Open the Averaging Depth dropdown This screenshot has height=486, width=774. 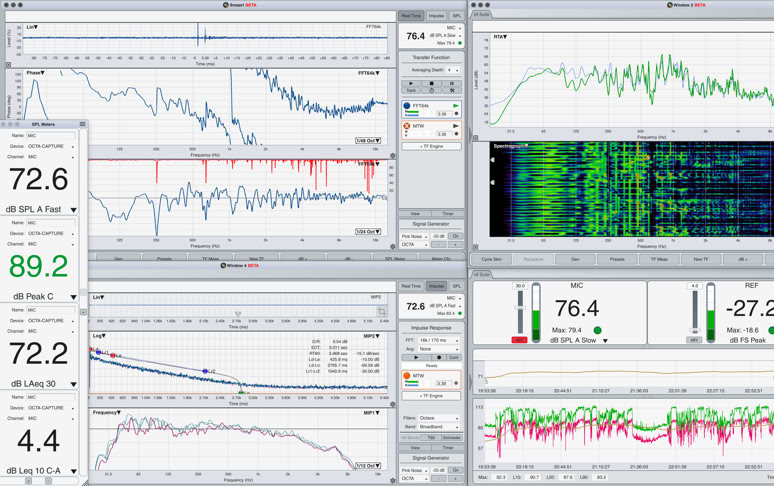pyautogui.click(x=453, y=70)
